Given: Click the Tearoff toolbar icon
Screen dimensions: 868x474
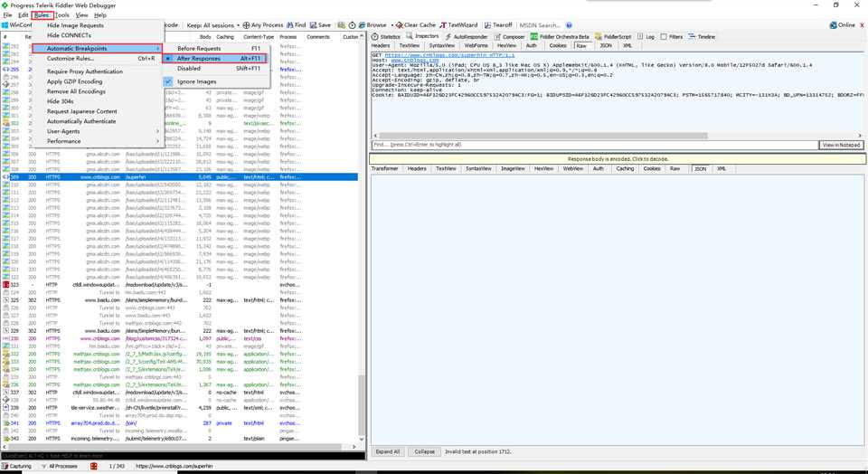Looking at the screenshot, I should click(x=487, y=25).
